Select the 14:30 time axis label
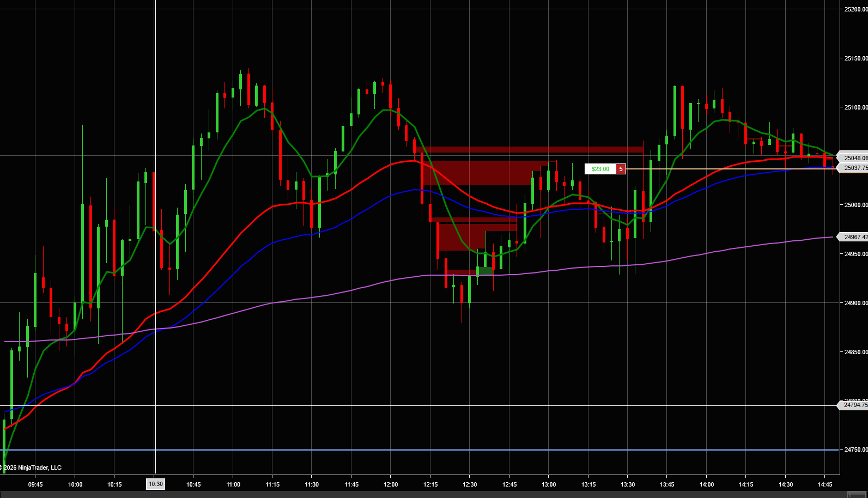Image resolution: width=868 pixels, height=498 pixels. coord(786,484)
